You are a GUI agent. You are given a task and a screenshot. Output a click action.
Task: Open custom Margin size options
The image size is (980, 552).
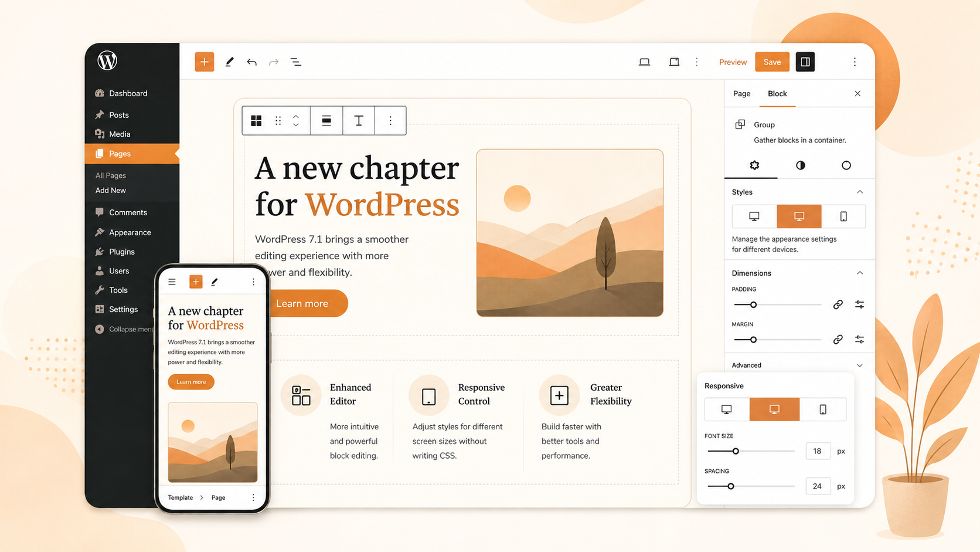[859, 340]
